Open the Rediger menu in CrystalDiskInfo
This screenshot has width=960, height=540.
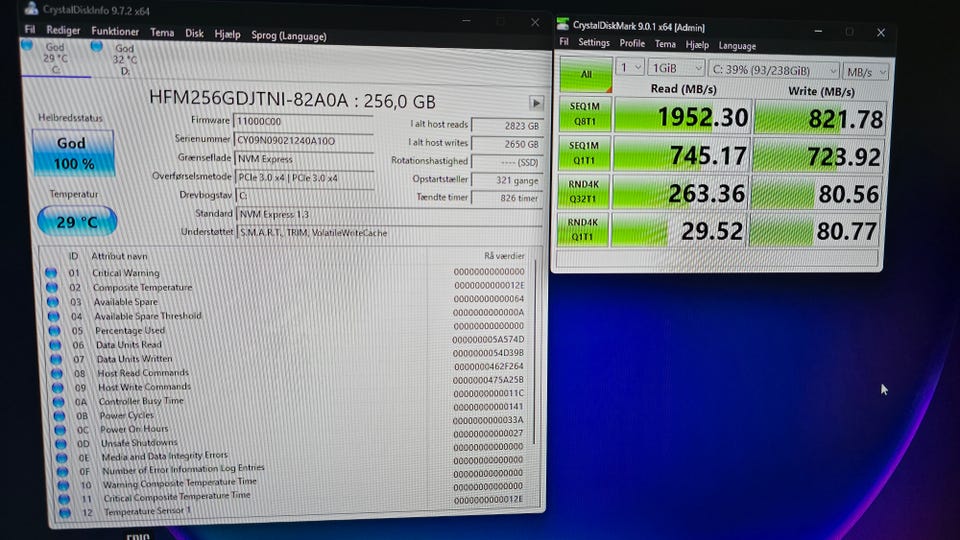coord(63,30)
